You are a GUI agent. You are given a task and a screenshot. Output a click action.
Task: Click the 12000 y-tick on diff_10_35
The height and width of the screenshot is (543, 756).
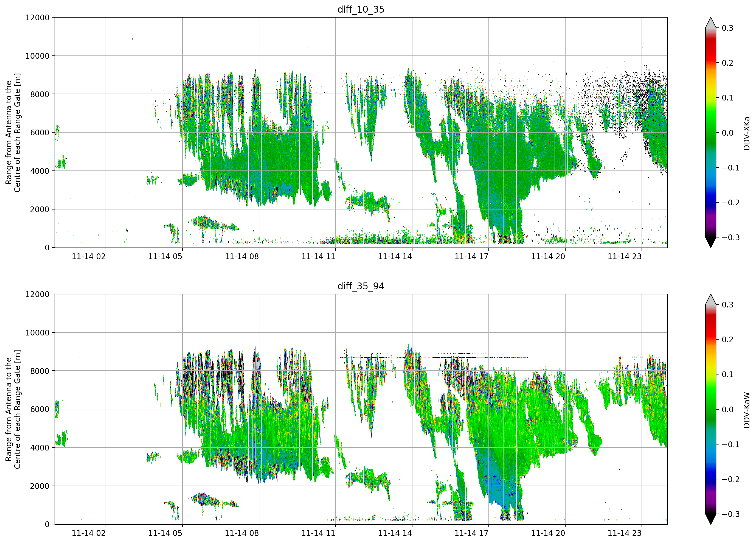(37, 17)
